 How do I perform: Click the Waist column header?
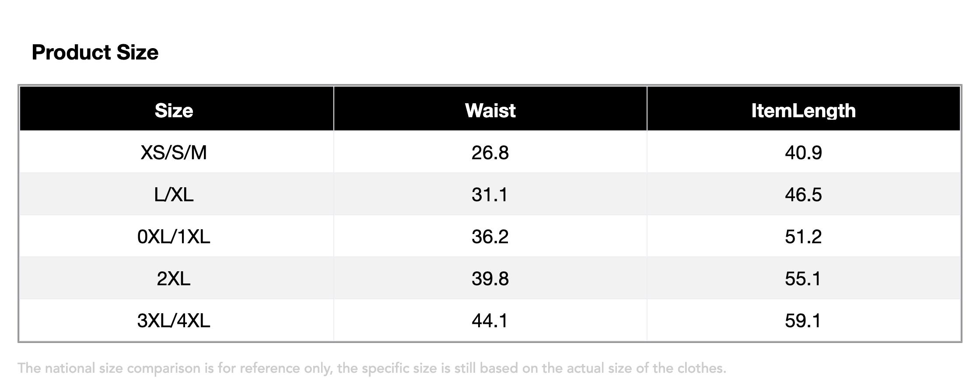click(490, 110)
